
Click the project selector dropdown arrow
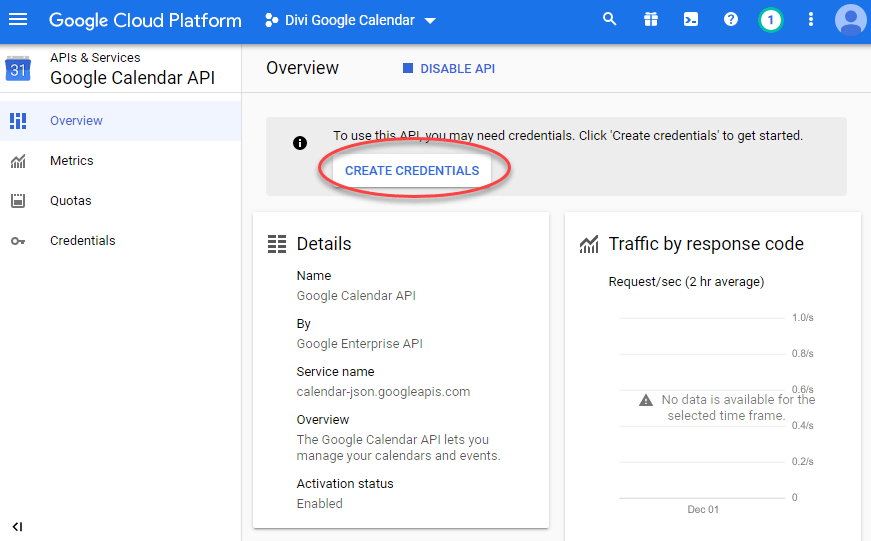[430, 21]
